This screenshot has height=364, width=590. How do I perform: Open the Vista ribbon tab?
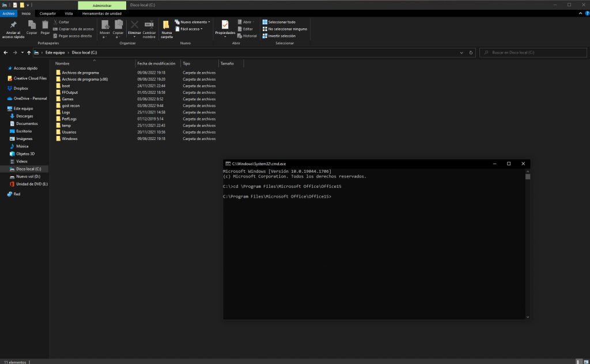(x=69, y=13)
